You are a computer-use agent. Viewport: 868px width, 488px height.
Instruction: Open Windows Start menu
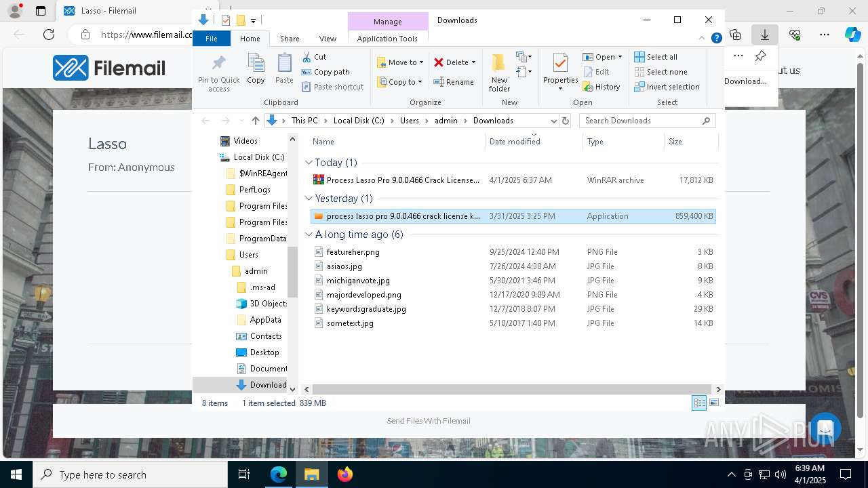point(16,474)
